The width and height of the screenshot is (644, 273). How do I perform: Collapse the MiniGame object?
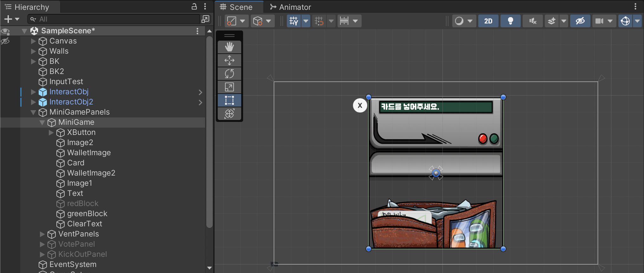[42, 123]
